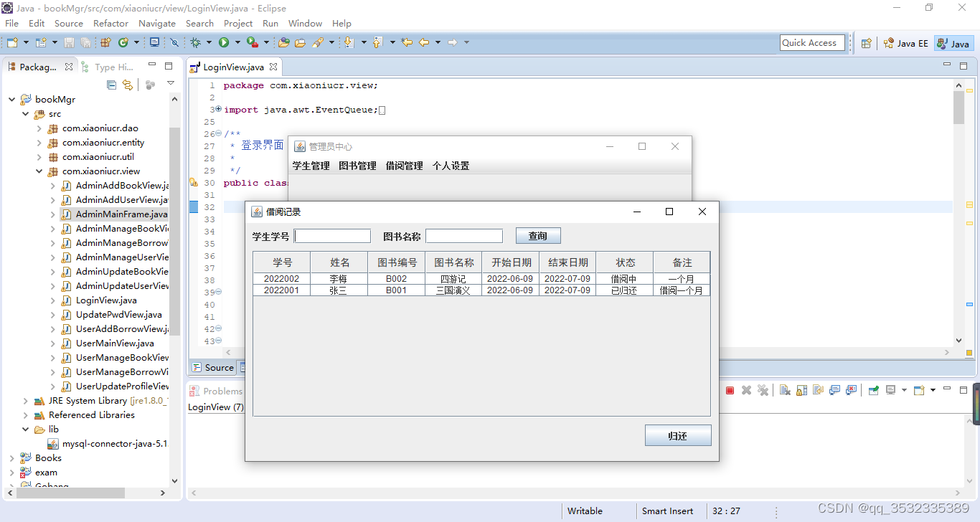Viewport: 980px width, 522px height.
Task: Toggle Link with Editor in Package Explorer
Action: [x=128, y=85]
